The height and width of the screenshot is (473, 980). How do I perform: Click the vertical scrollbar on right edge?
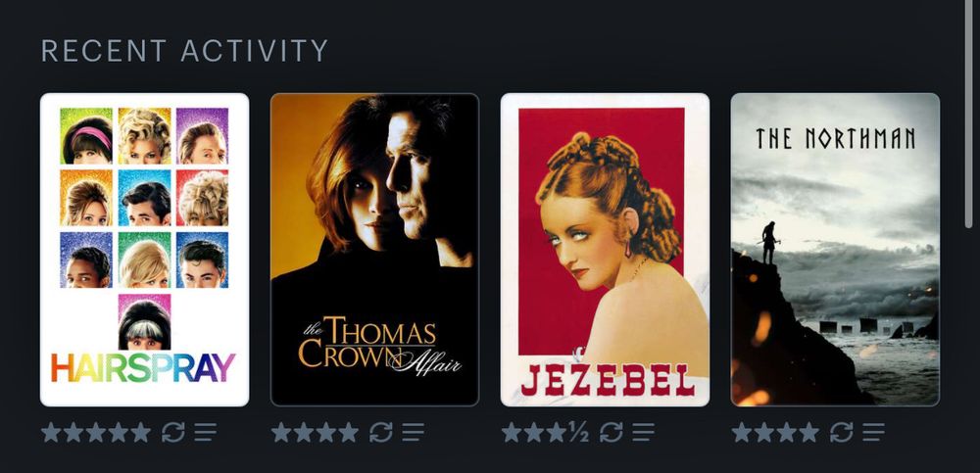click(x=968, y=113)
